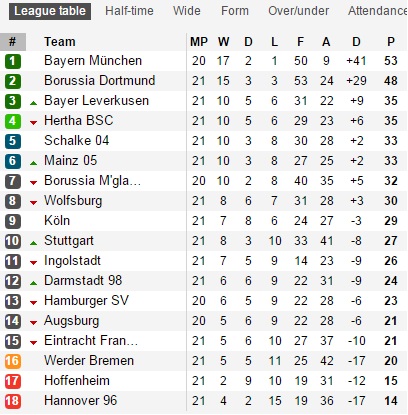This screenshot has width=408, height=415.
Task: Click the Team column header
Action: (60, 42)
